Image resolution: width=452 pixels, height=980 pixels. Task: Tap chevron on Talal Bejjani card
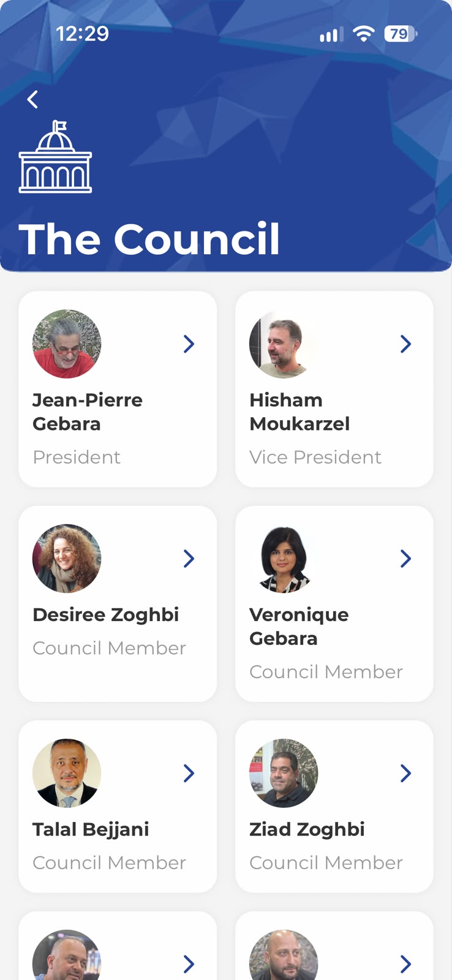point(189,773)
